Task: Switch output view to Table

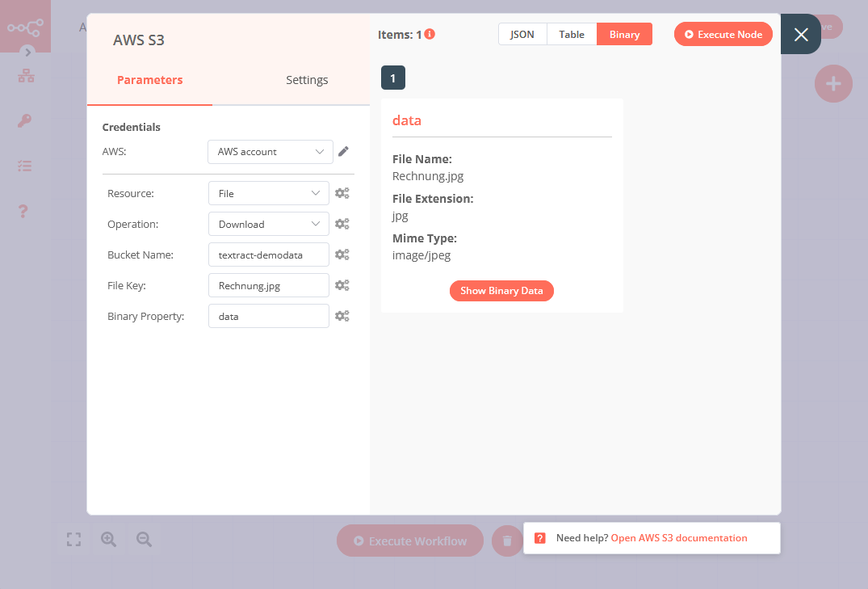Action: (572, 35)
